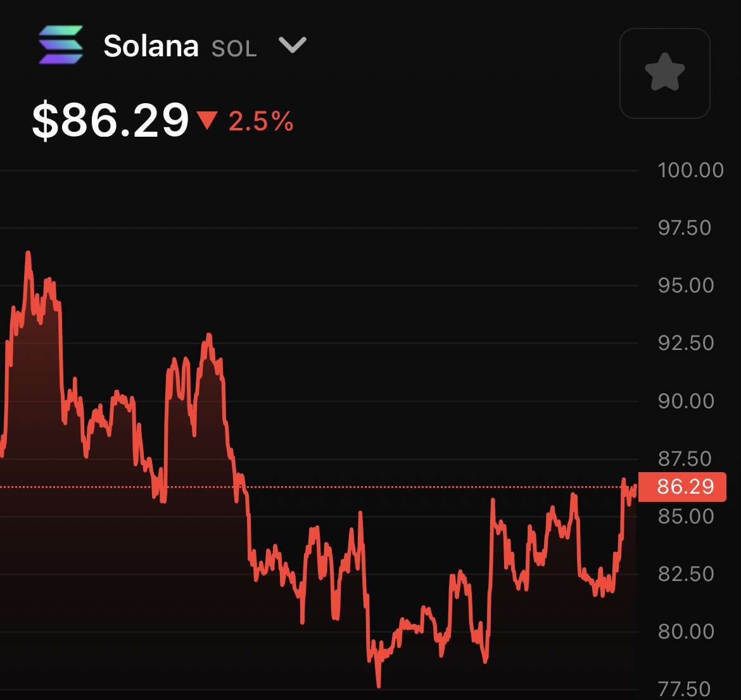Open the coin selector chevron dropdown
The width and height of the screenshot is (741, 700).
[x=293, y=45]
